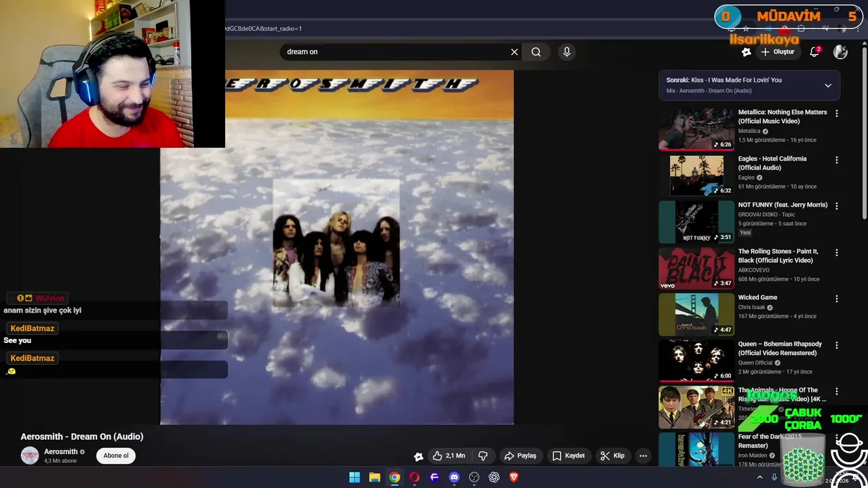Image resolution: width=868 pixels, height=488 pixels.
Task: Open the purple F app in the taskbar
Action: pyautogui.click(x=435, y=477)
